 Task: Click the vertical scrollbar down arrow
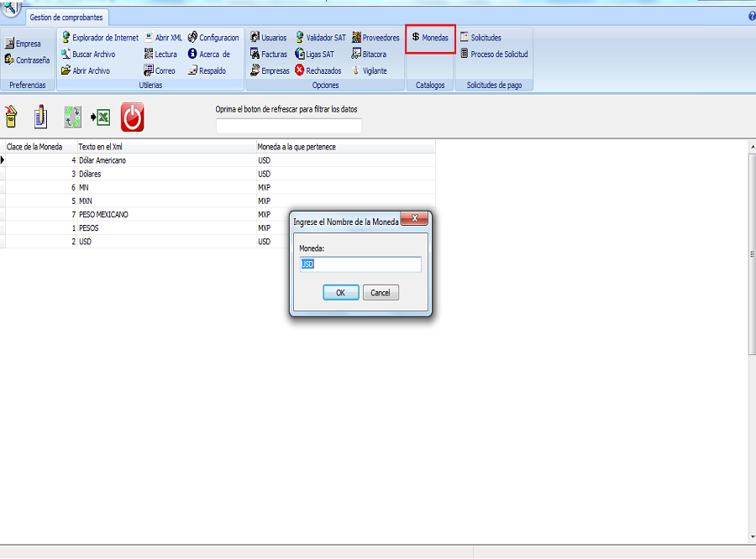click(752, 537)
